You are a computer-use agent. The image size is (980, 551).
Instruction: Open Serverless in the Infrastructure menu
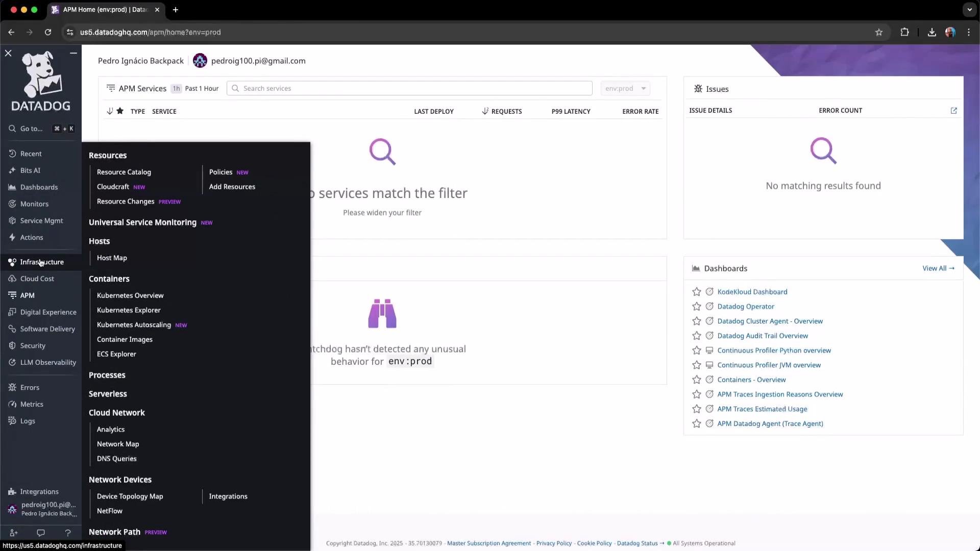[108, 394]
